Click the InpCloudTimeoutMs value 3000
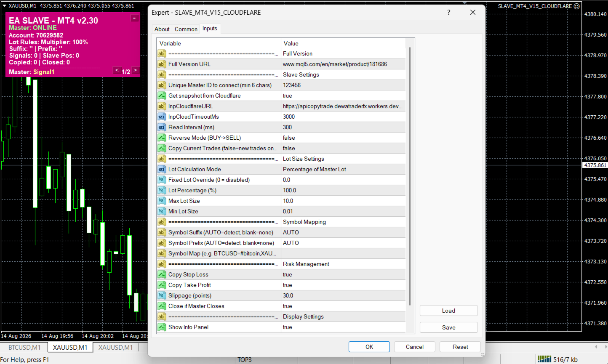The width and height of the screenshot is (608, 364). tap(343, 117)
